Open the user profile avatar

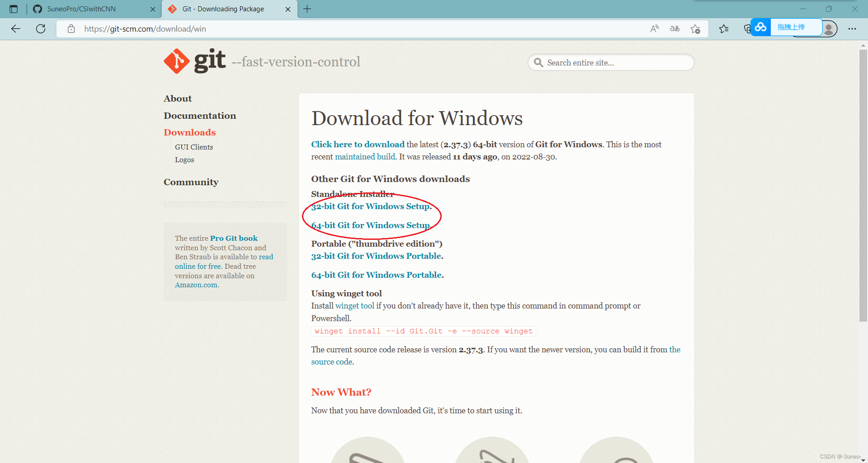(829, 29)
